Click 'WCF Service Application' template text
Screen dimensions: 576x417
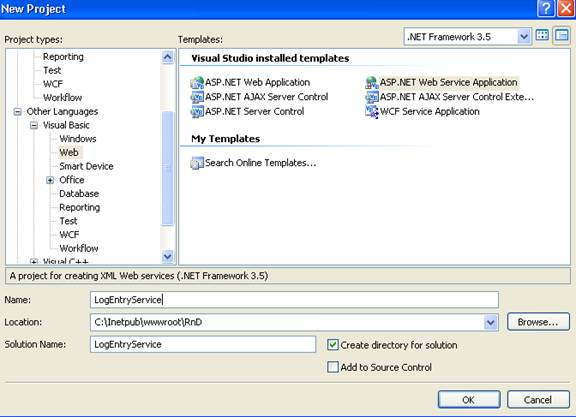pos(429,112)
